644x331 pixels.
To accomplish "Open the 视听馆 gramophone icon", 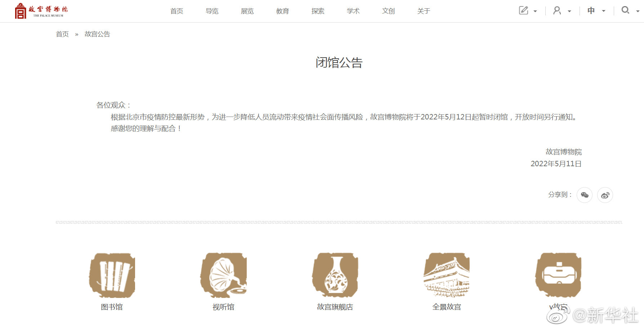I will [x=224, y=275].
